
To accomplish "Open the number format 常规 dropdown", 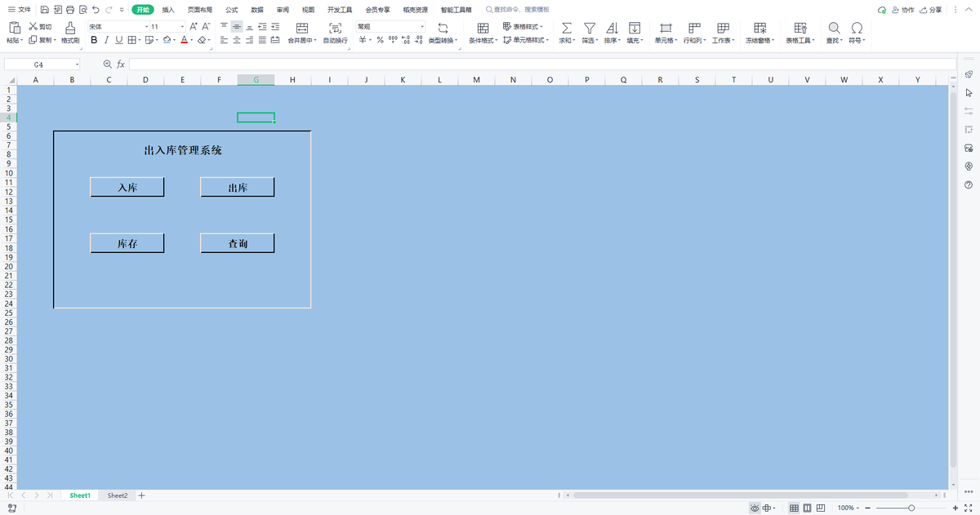I will click(422, 27).
